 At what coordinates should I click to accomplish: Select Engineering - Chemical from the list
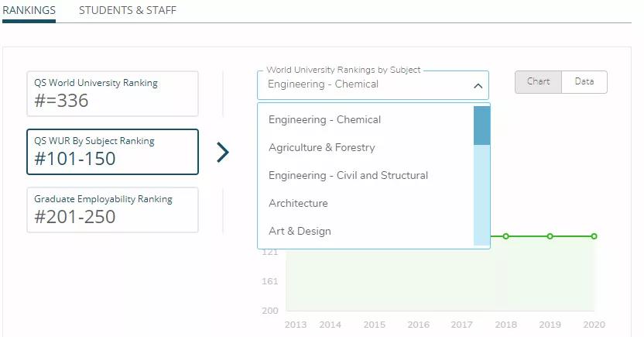(x=365, y=119)
